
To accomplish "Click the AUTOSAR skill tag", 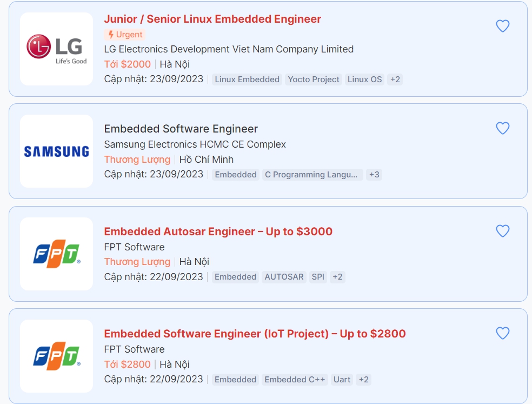I will tap(284, 277).
